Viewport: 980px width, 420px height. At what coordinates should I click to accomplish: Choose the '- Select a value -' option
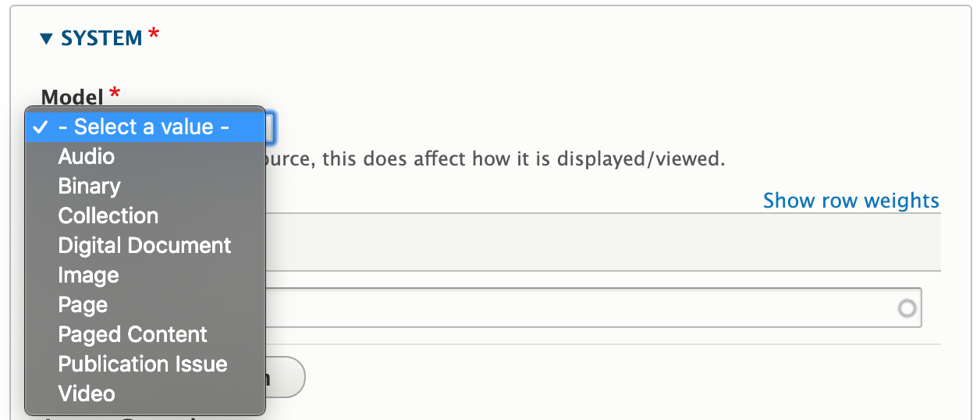pyautogui.click(x=144, y=126)
